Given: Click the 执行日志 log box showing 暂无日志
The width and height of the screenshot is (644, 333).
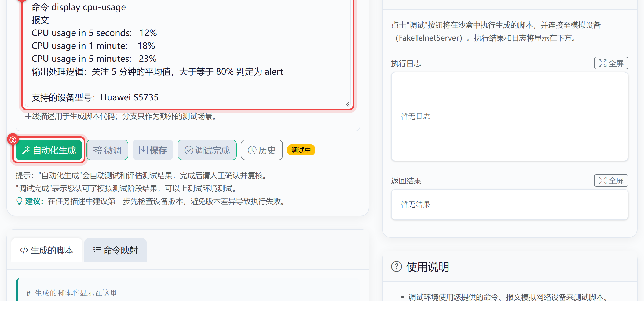Looking at the screenshot, I should [x=510, y=117].
